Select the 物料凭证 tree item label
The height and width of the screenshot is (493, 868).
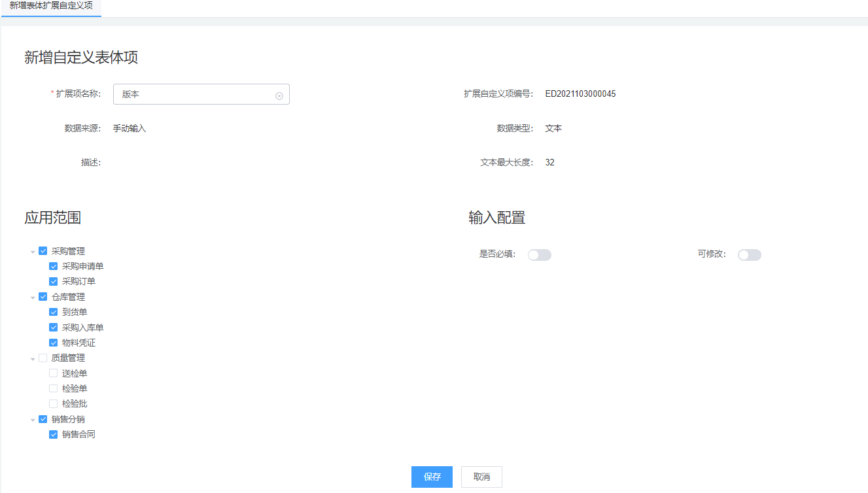point(79,343)
